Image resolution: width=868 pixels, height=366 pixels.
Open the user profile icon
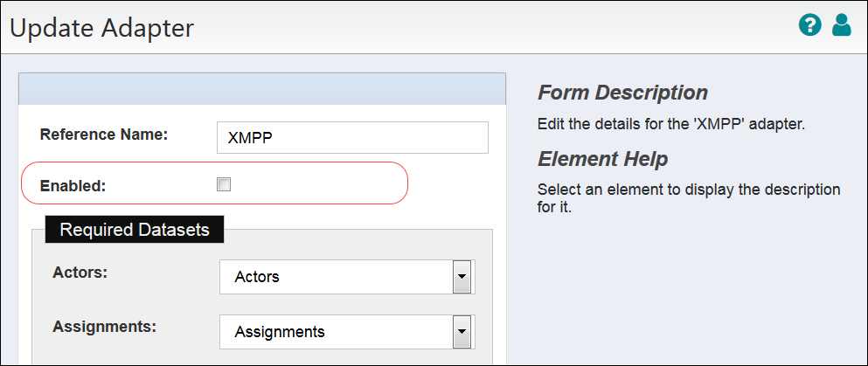tap(842, 25)
